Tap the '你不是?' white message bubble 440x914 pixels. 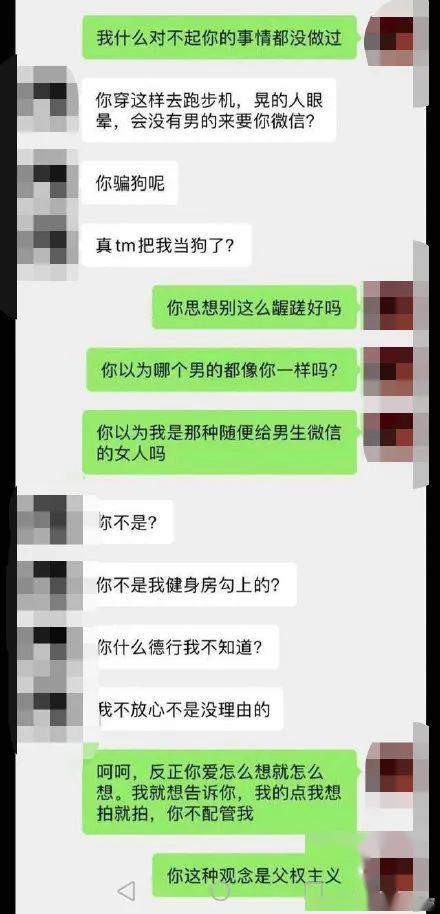point(129,522)
